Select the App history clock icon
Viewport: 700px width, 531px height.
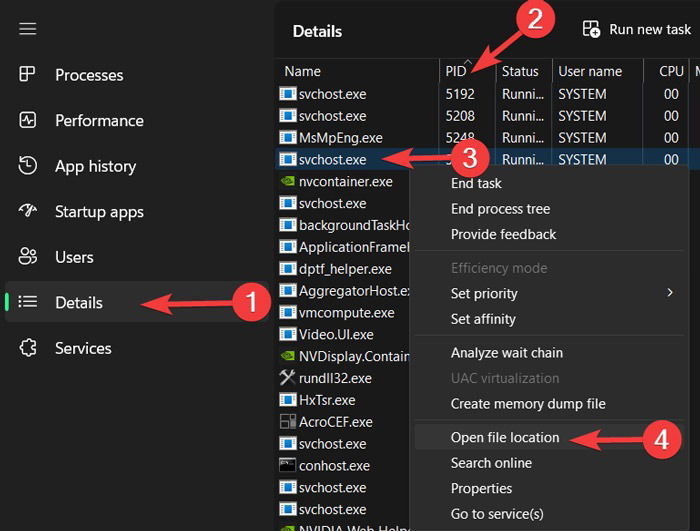(27, 166)
